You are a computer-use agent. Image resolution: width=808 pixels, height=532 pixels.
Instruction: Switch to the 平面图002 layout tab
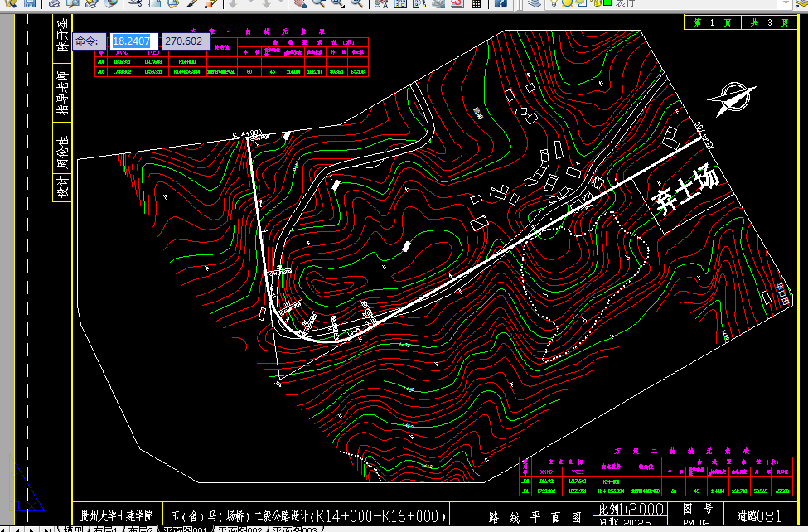point(240,529)
